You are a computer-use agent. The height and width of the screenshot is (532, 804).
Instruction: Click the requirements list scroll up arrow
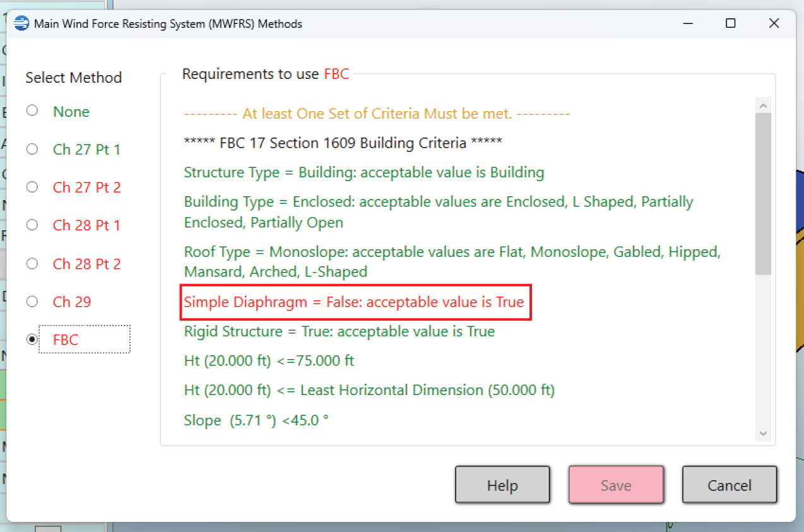pos(762,105)
